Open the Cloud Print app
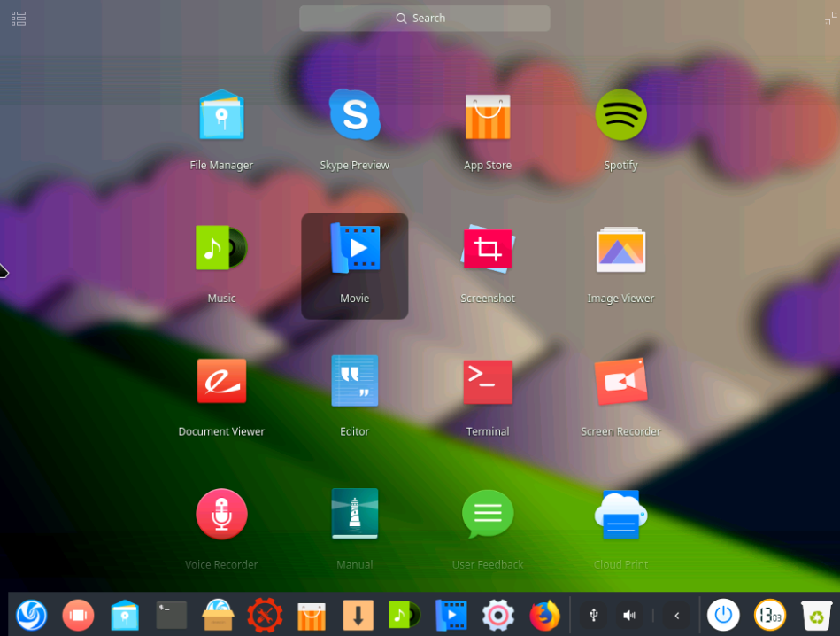840x636 pixels. pyautogui.click(x=620, y=515)
